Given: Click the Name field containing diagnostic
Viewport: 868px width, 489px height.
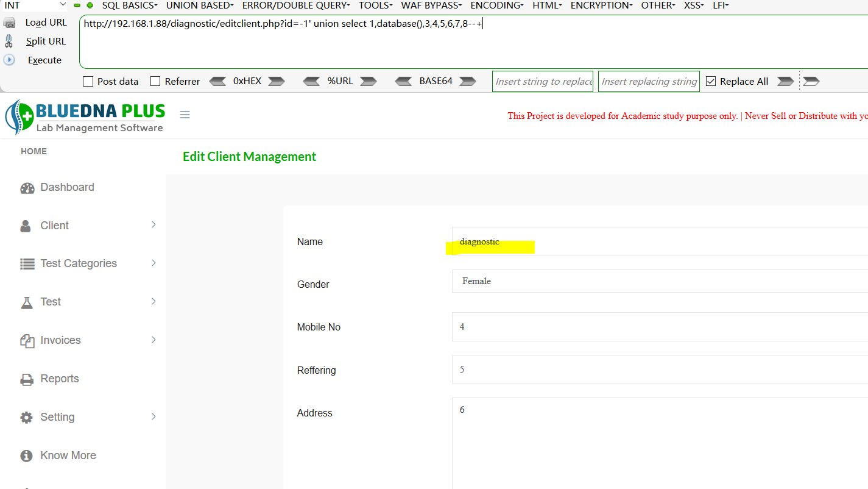Looking at the screenshot, I should click(x=660, y=241).
